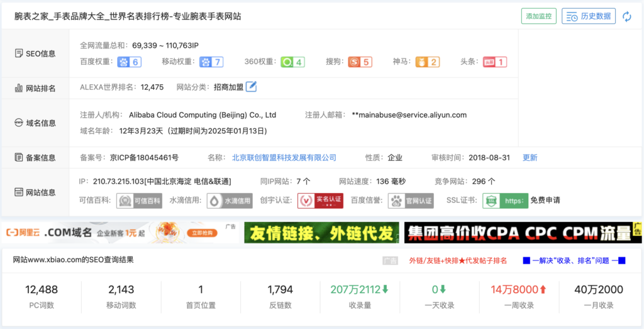Click the 一月收录 value 40万2000
Screen dimensions: 644x329
click(x=599, y=289)
